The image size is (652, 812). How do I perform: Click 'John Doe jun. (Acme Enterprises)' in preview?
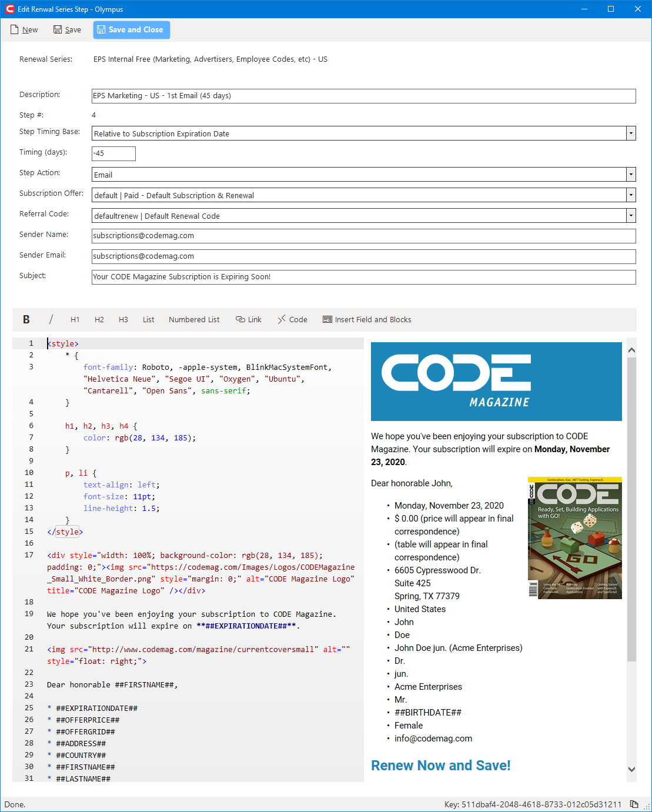point(459,648)
